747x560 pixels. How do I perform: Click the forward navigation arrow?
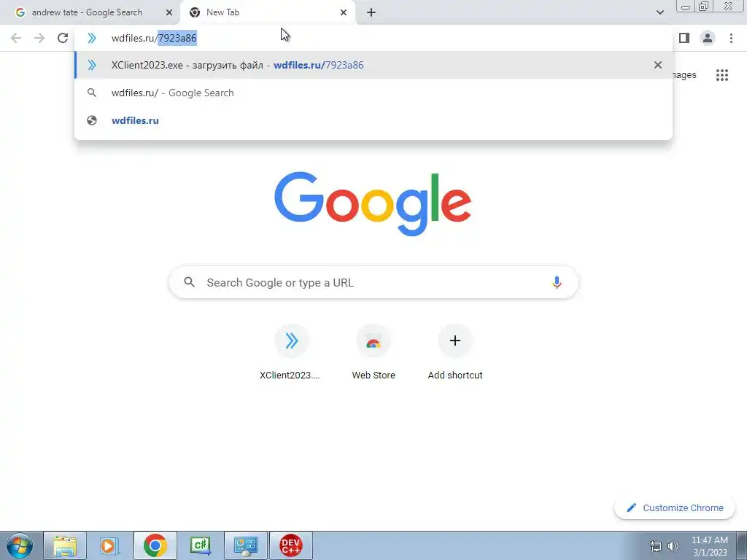point(39,38)
